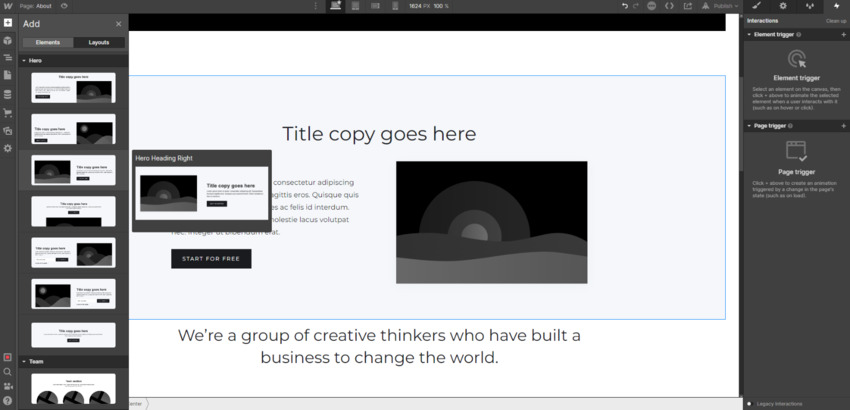This screenshot has width=850, height=410.
Task: Select mobile portrait breakpoint view
Action: click(x=395, y=6)
